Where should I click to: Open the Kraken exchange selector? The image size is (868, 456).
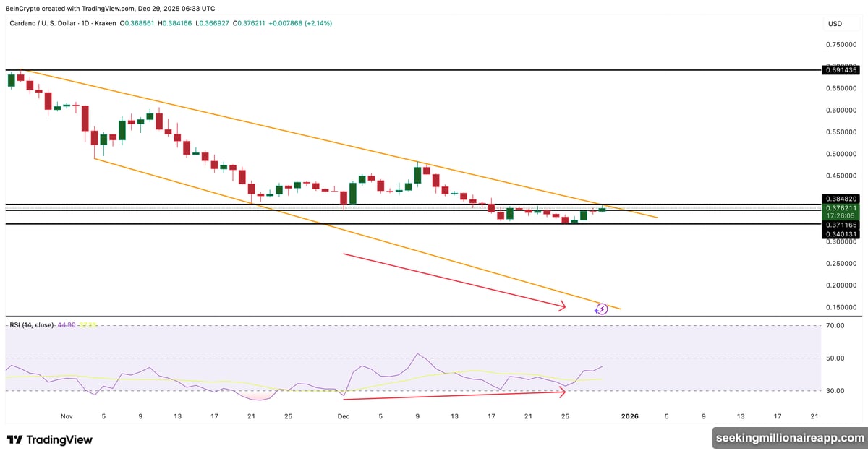click(x=105, y=23)
